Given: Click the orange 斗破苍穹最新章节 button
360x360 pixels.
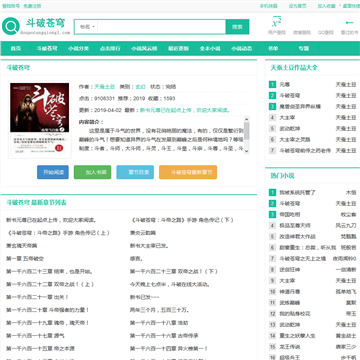Looking at the screenshot, I should tap(188, 172).
